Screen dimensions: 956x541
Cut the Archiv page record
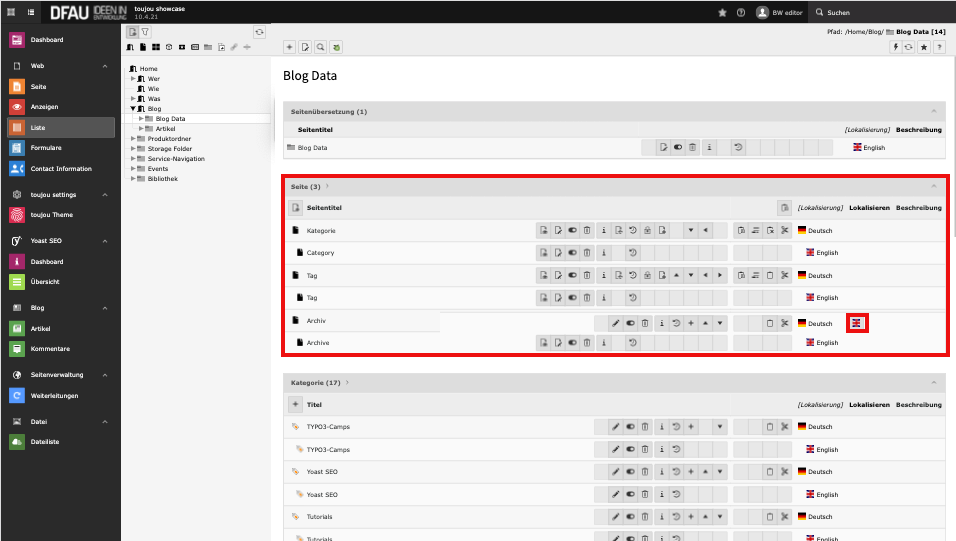[x=785, y=323]
